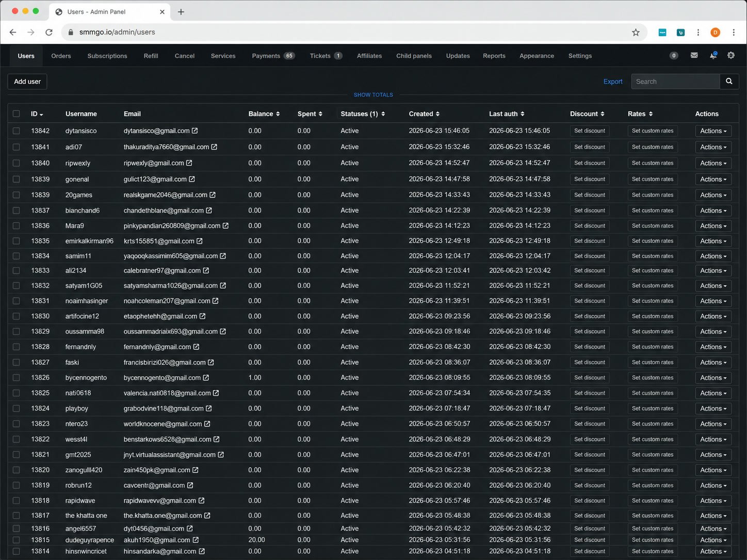Sort by the Balance column header
747x560 pixels.
[x=264, y=114]
